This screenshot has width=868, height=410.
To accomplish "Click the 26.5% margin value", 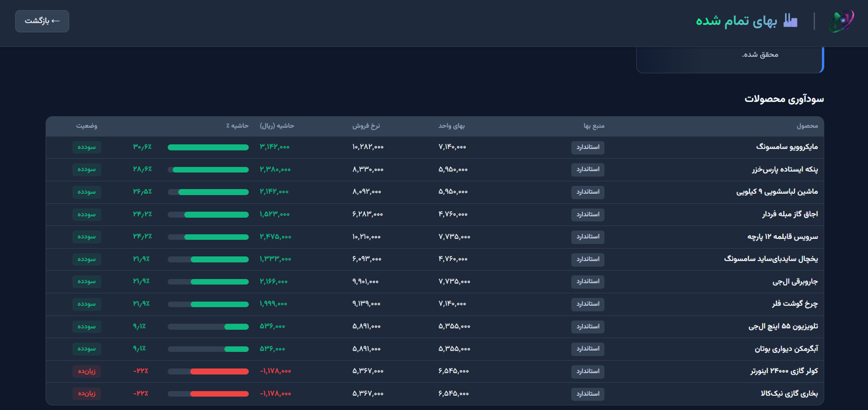I will point(142,192).
